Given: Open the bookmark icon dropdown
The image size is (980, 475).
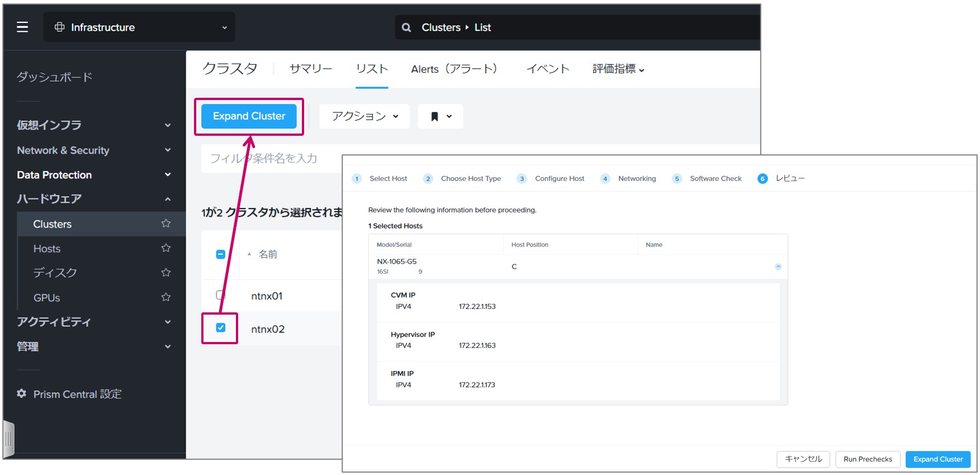Looking at the screenshot, I should pyautogui.click(x=441, y=116).
